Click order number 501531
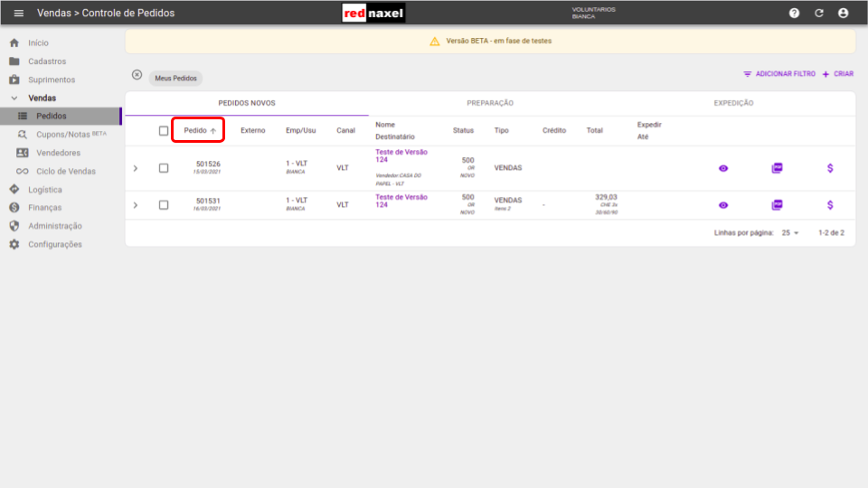This screenshot has width=868, height=488. [x=208, y=201]
